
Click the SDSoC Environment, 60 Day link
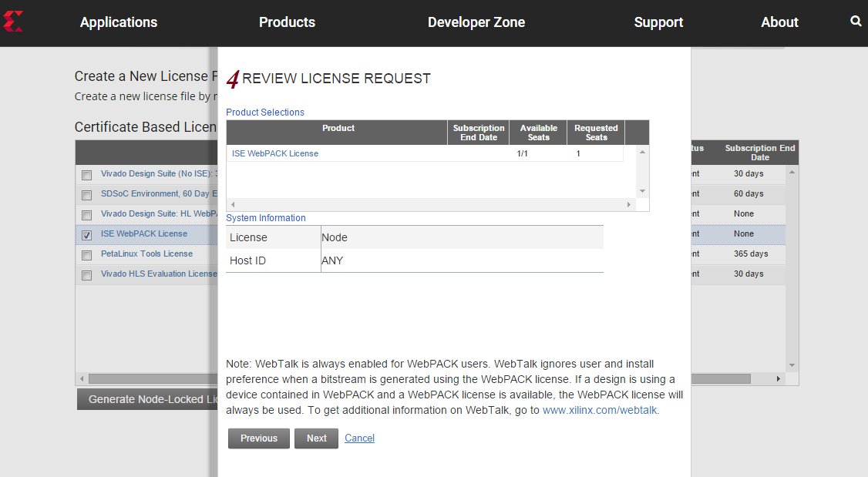[158, 193]
